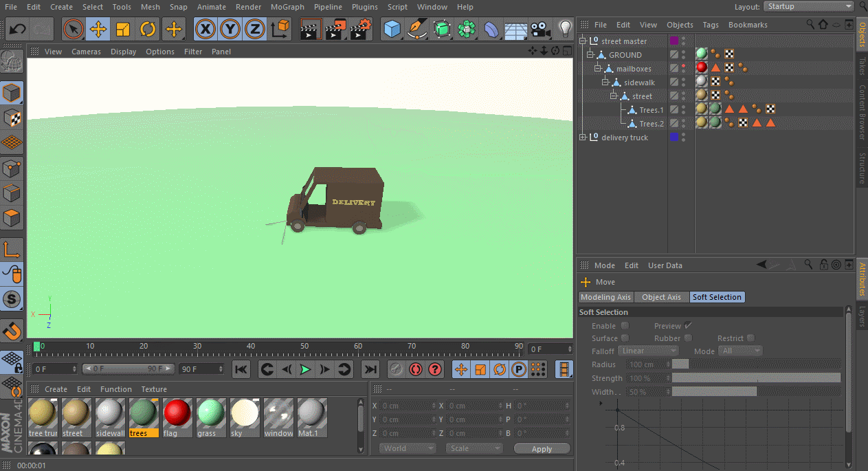The width and height of the screenshot is (868, 471).
Task: Open Object Manager Tags menu
Action: click(x=711, y=25)
